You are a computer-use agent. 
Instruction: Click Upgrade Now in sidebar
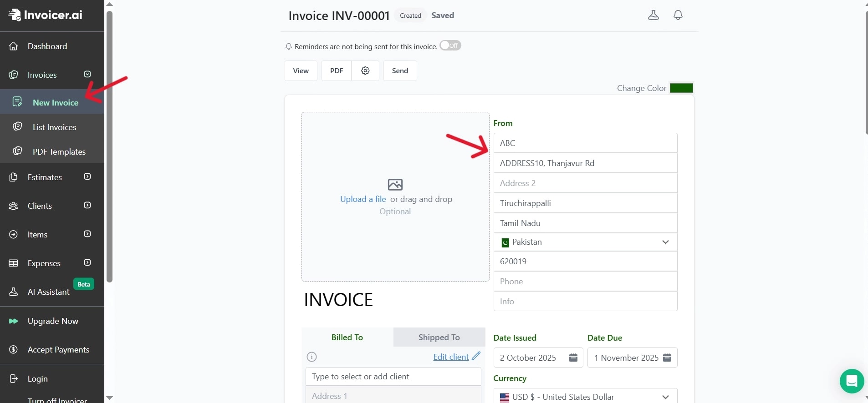click(52, 321)
